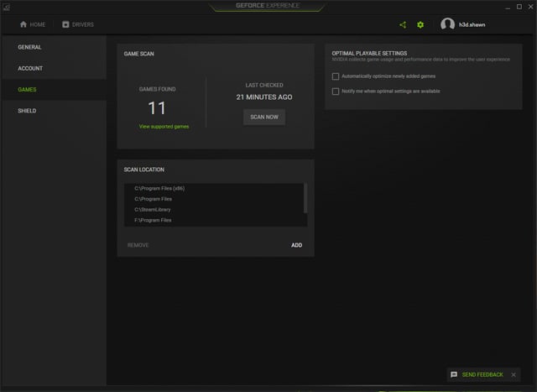Viewport: 537px width, 392px height.
Task: Click the scan location list scrollbar
Action: pos(305,198)
